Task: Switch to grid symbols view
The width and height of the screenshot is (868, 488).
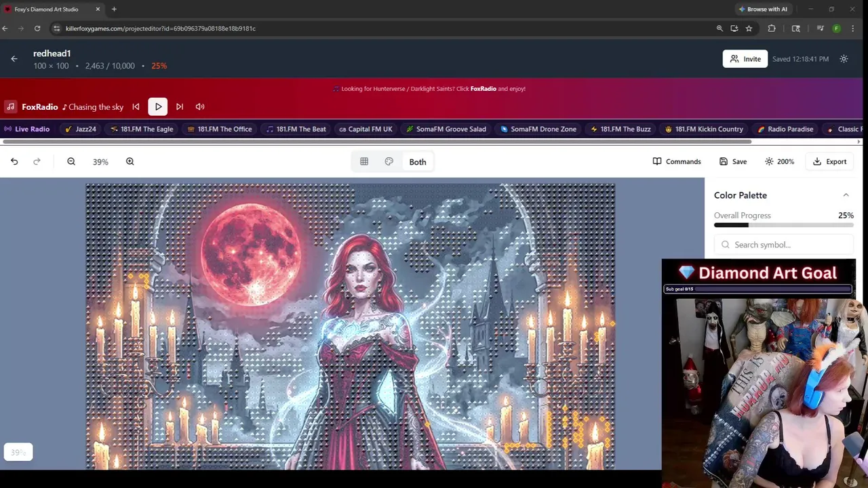Action: tap(364, 161)
